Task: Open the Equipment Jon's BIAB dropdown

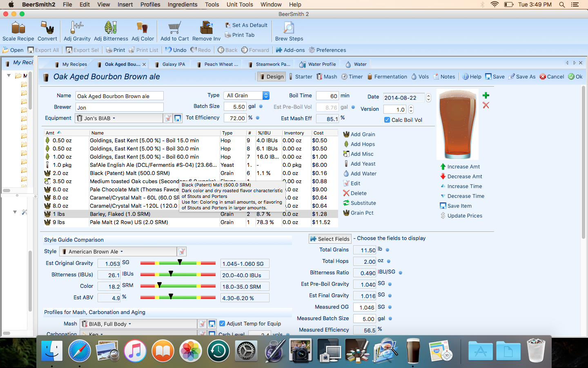Action: [x=119, y=118]
